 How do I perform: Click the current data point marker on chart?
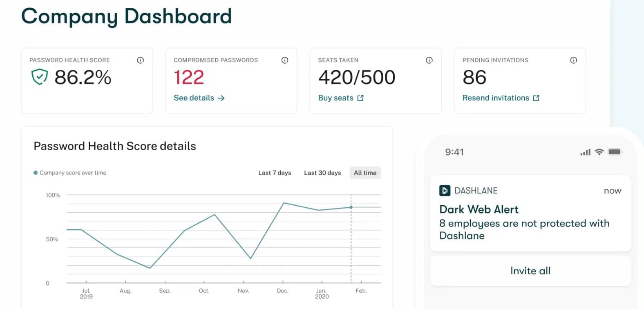coord(351,207)
